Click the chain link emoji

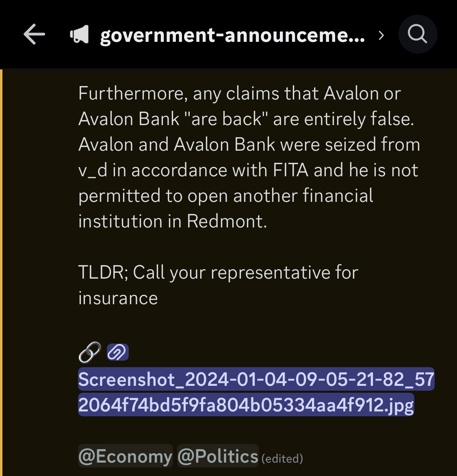90,352
